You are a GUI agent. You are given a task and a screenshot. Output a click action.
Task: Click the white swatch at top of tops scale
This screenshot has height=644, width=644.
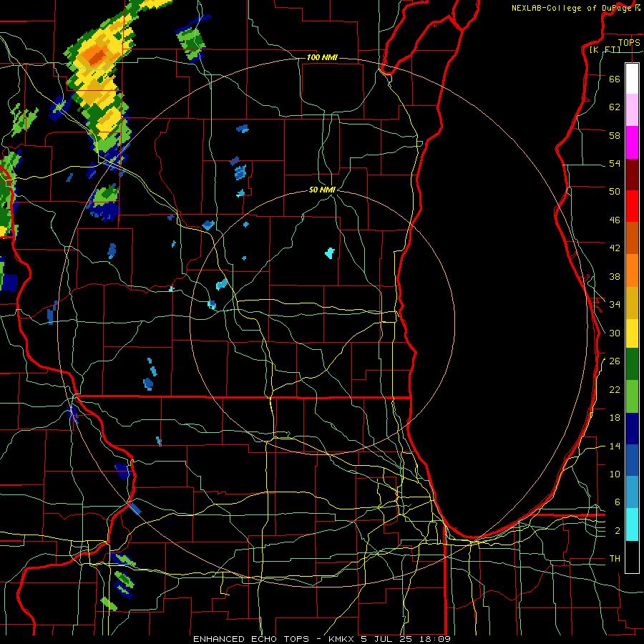(632, 79)
